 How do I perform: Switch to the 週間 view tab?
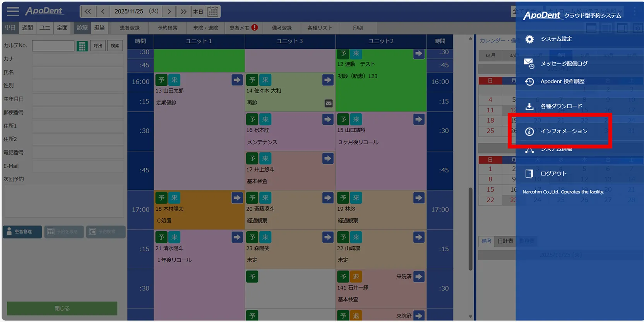pos(27,28)
